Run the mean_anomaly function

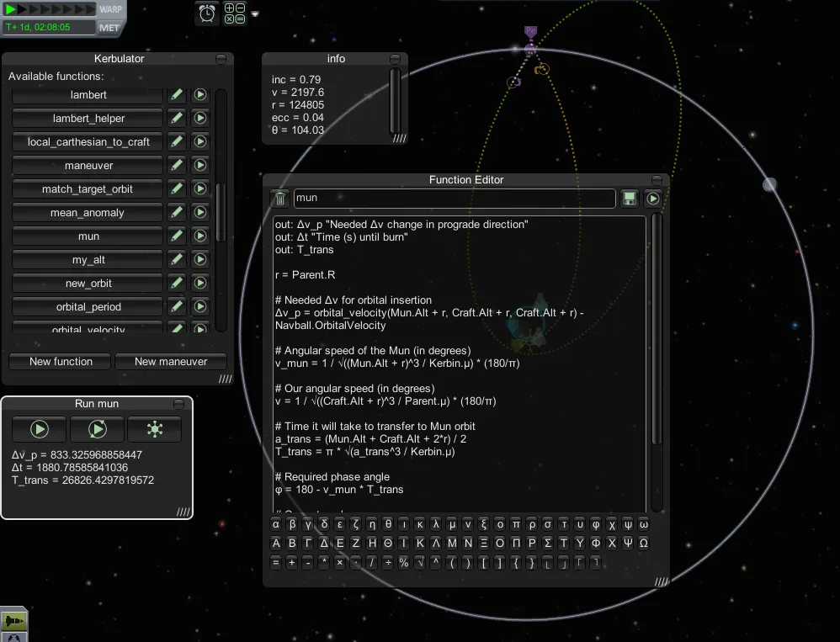pyautogui.click(x=199, y=213)
